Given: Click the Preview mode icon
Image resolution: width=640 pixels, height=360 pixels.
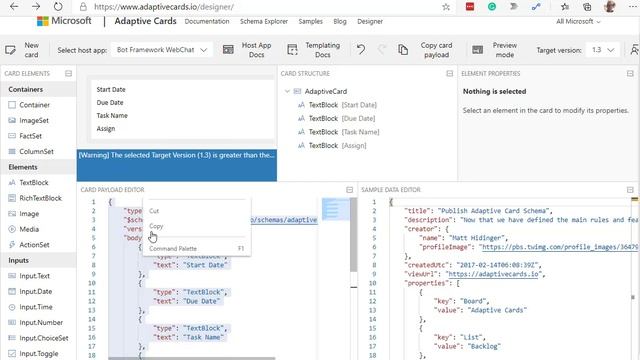Looking at the screenshot, I should point(478,50).
